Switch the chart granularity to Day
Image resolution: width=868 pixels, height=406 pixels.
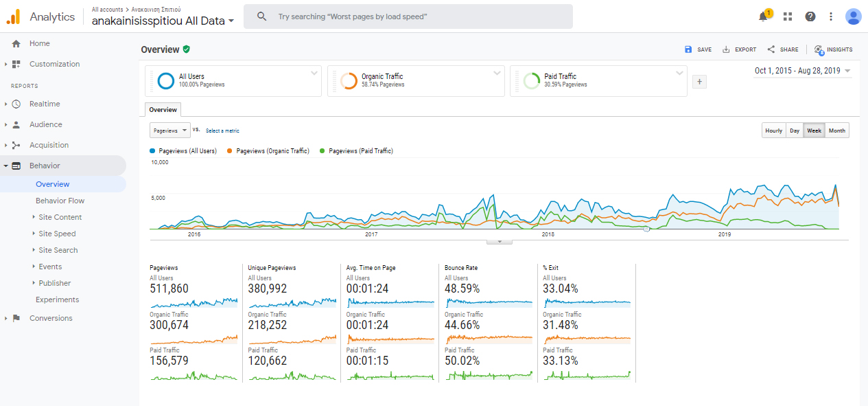pos(795,130)
